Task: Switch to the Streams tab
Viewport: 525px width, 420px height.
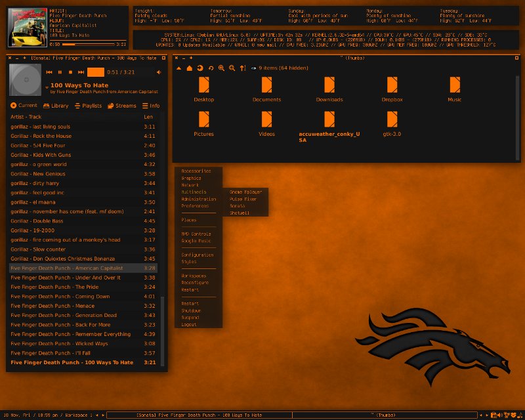Action: pos(122,106)
